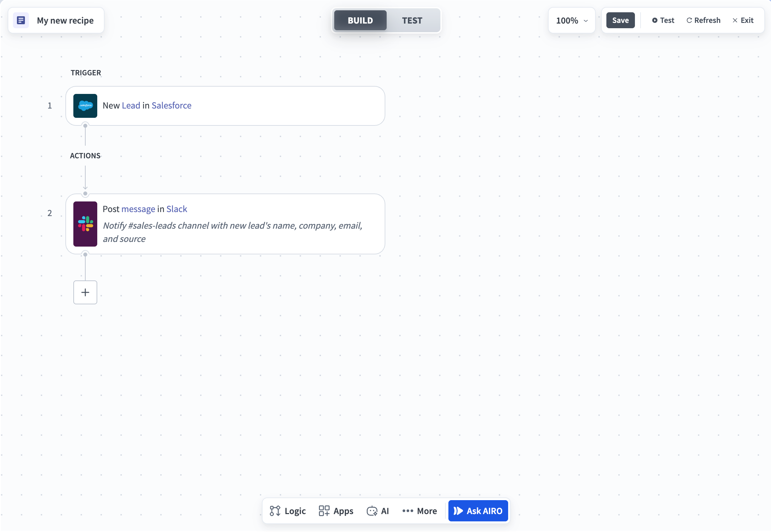771x532 pixels.
Task: Show More options in the bottom toolbar
Action: point(420,511)
